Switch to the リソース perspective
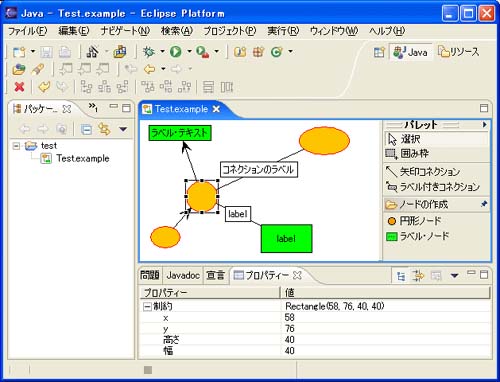 click(458, 52)
